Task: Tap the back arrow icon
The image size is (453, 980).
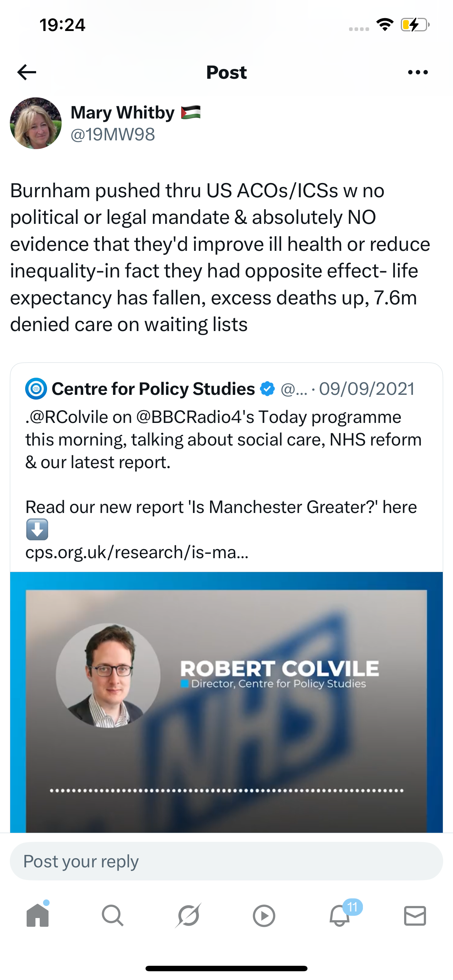Action: click(x=27, y=72)
